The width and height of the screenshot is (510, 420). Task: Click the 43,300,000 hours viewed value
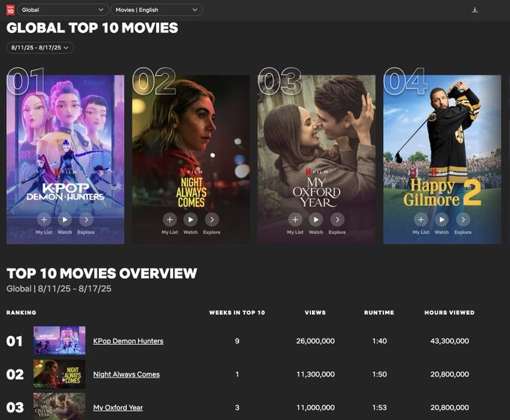[x=449, y=341]
